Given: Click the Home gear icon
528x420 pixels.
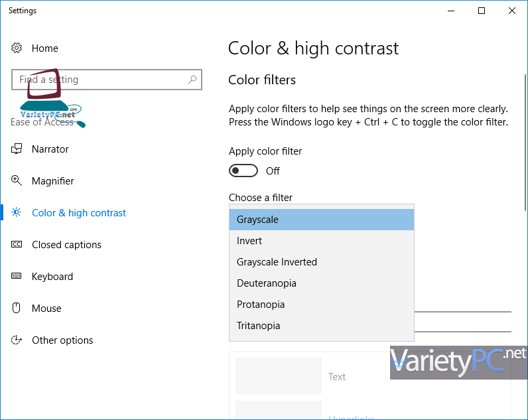Looking at the screenshot, I should (17, 48).
